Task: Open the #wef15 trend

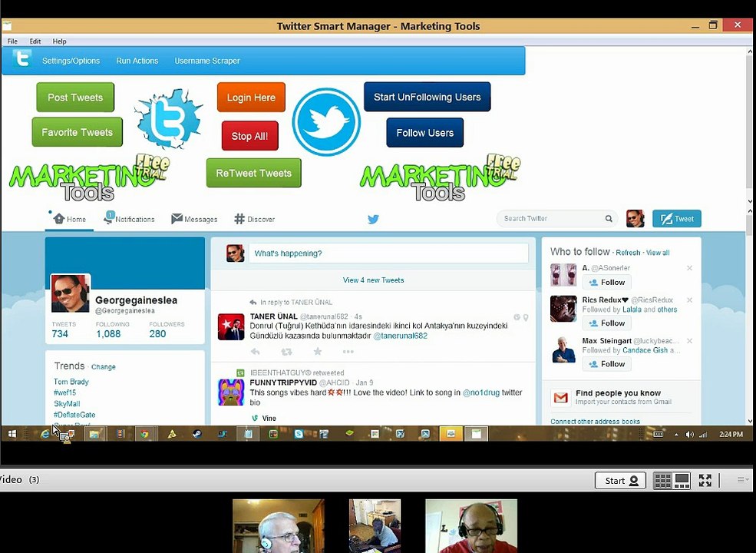Action: click(64, 392)
